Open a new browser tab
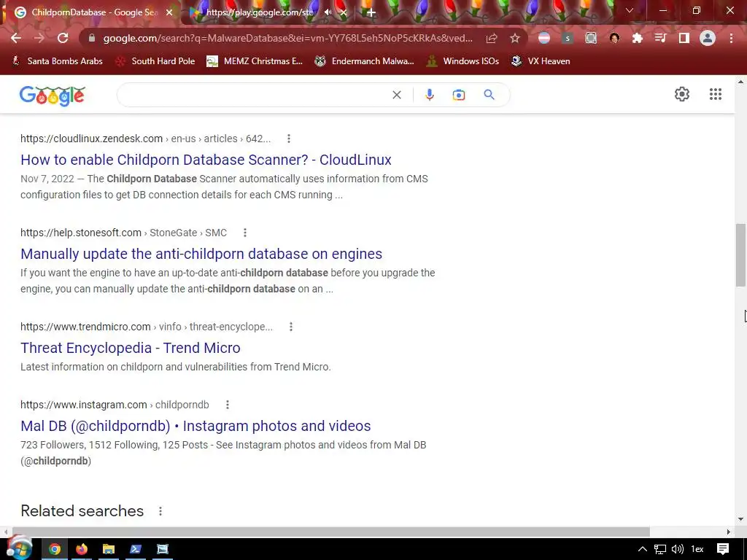The width and height of the screenshot is (747, 560). coord(371,13)
